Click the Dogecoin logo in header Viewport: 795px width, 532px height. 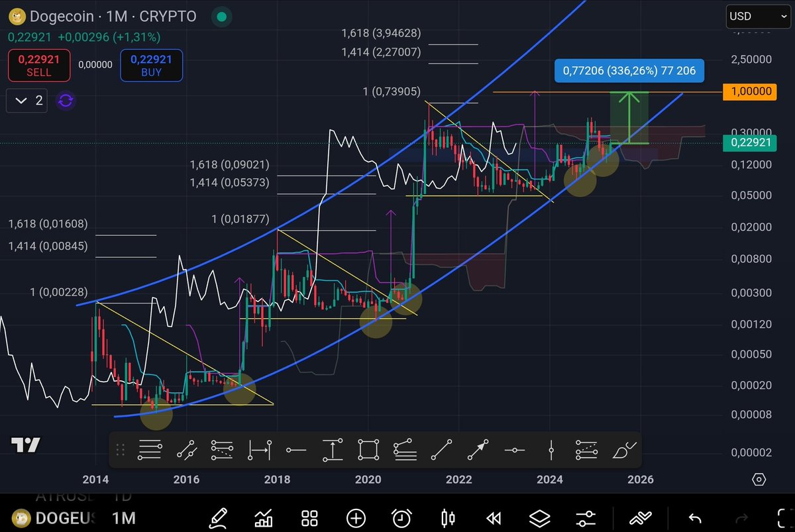18,17
